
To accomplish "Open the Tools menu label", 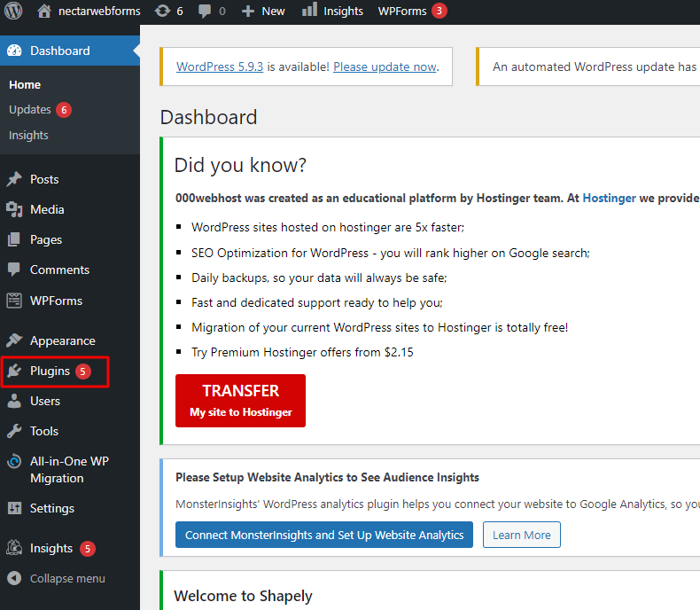I will coord(44,431).
